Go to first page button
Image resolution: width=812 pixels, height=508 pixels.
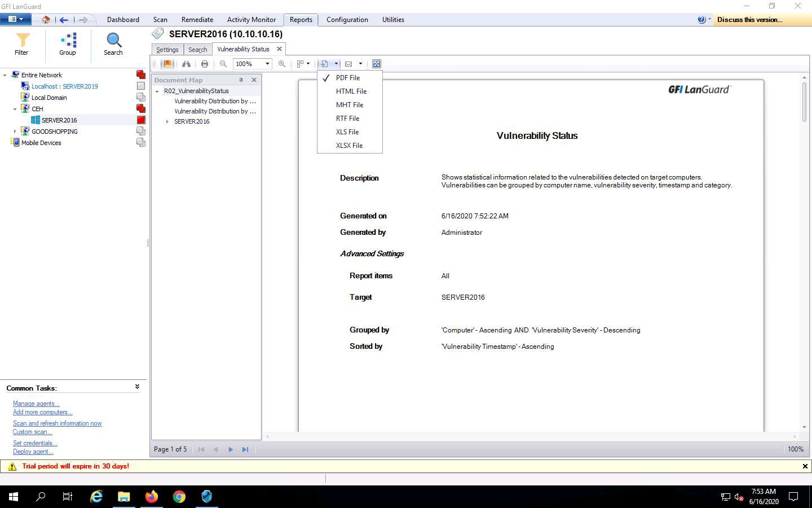pos(201,449)
